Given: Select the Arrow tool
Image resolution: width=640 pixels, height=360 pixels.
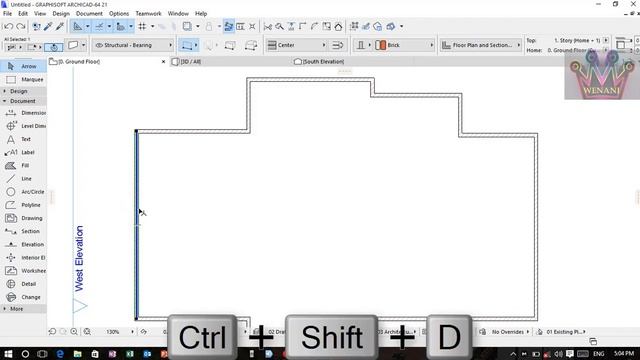Looking at the screenshot, I should [x=23, y=66].
